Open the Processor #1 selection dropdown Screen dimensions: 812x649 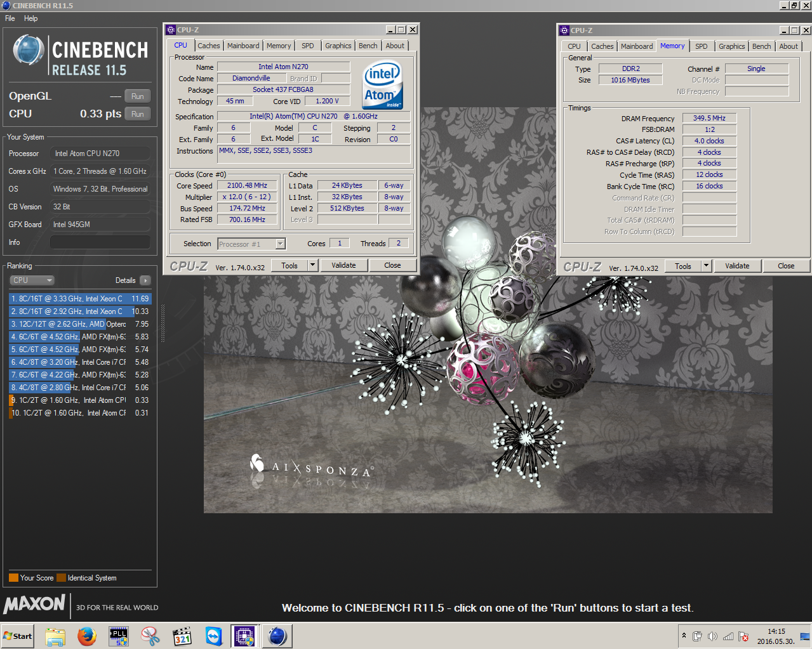pyautogui.click(x=251, y=244)
